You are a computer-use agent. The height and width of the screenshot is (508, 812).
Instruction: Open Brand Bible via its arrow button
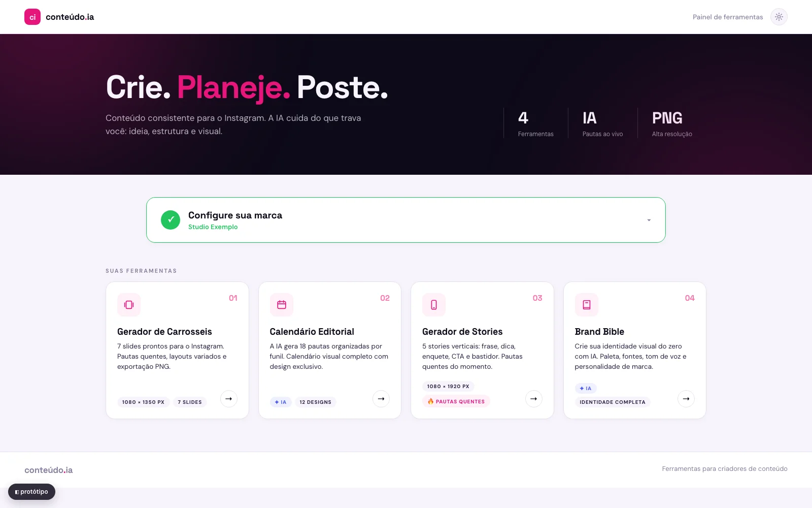(686, 399)
